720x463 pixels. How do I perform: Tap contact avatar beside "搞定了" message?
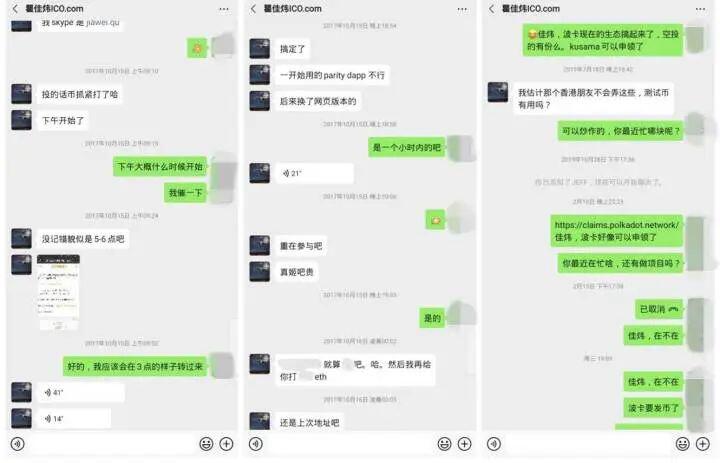point(259,49)
